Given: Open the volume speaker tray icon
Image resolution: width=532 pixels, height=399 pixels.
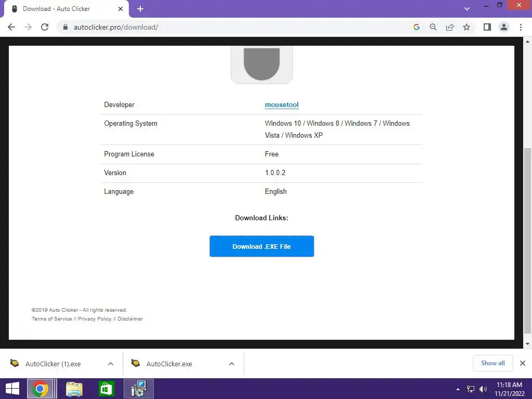Looking at the screenshot, I should (x=483, y=389).
